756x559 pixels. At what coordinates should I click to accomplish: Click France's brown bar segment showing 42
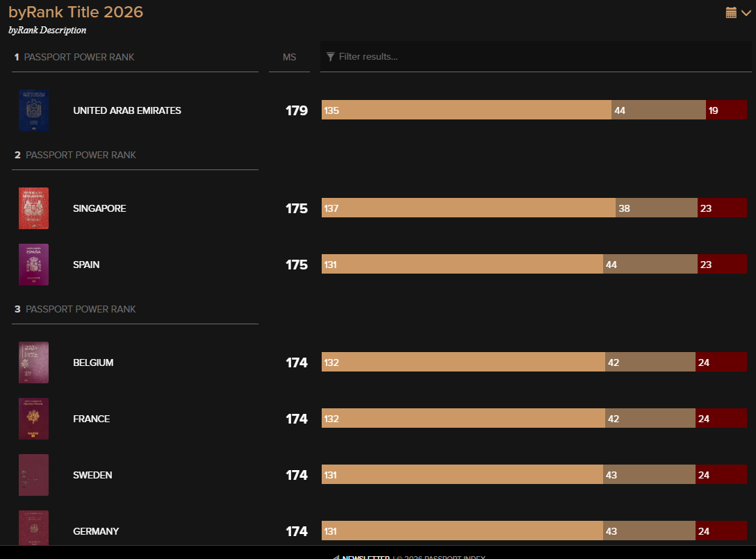(x=650, y=418)
